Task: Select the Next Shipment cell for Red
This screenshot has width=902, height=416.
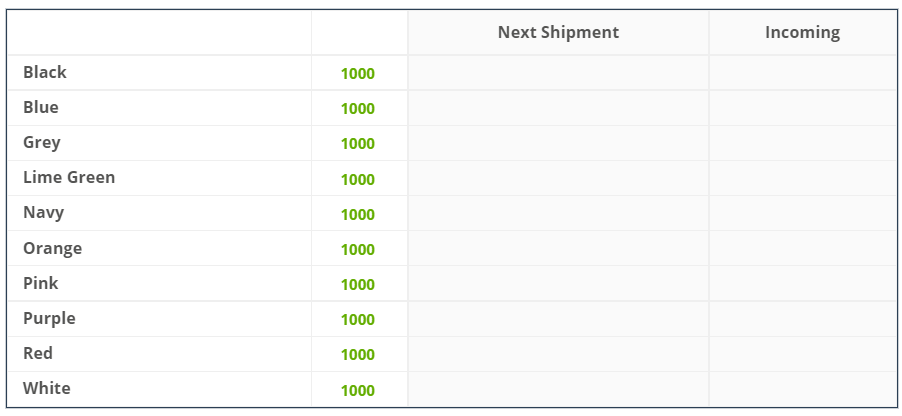Action: 558,354
